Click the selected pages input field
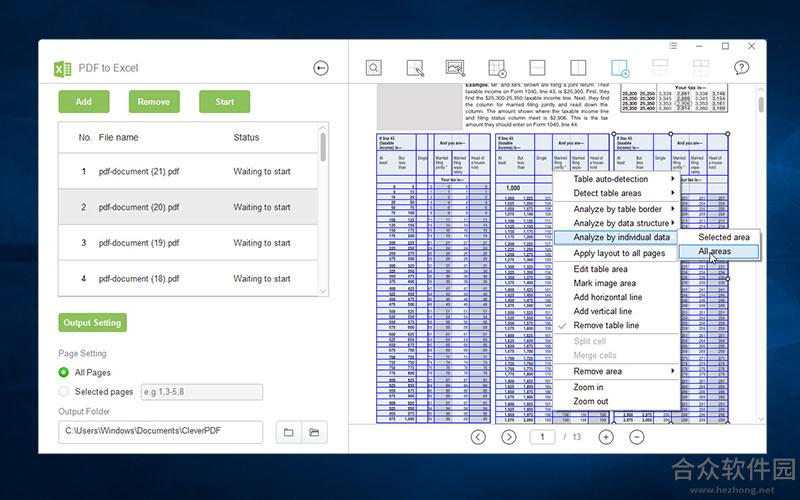The width and height of the screenshot is (800, 500). pyautogui.click(x=202, y=392)
